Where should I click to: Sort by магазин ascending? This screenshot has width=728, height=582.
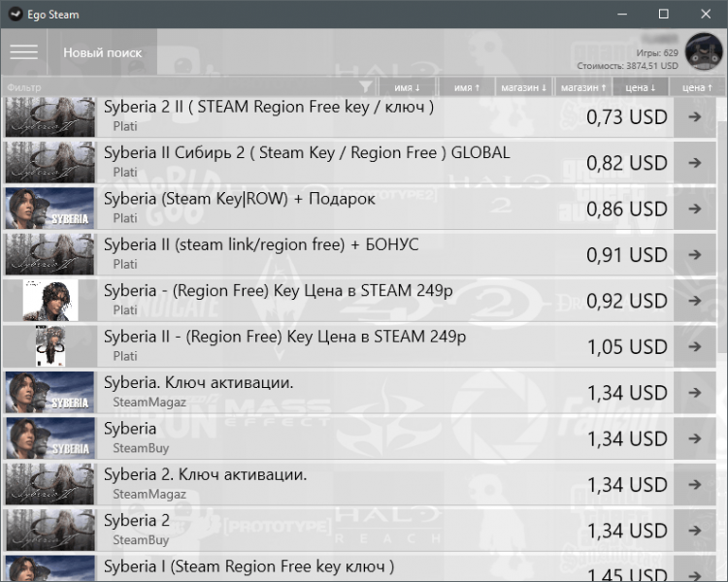tap(583, 87)
